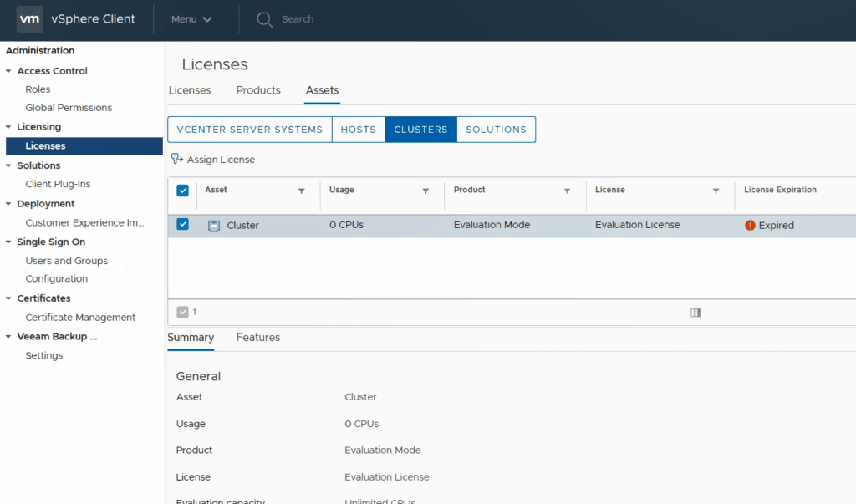Sort by the Product column header
Image resolution: width=856 pixels, height=504 pixels.
470,190
